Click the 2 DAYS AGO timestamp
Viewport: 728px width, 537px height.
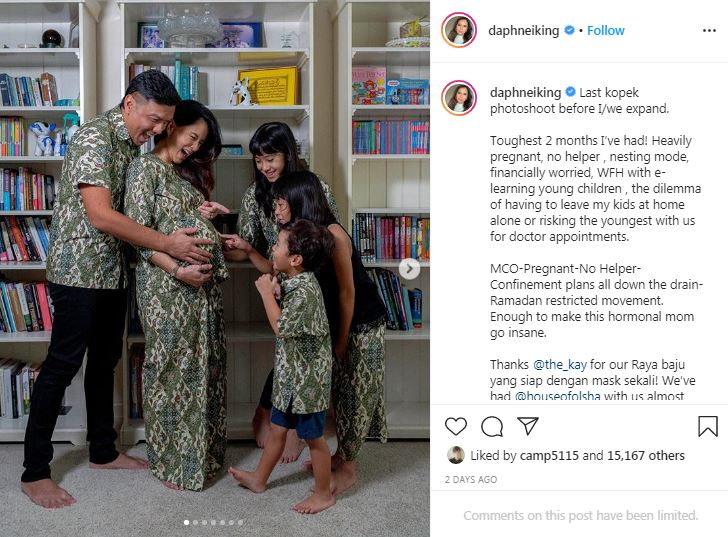pyautogui.click(x=470, y=479)
